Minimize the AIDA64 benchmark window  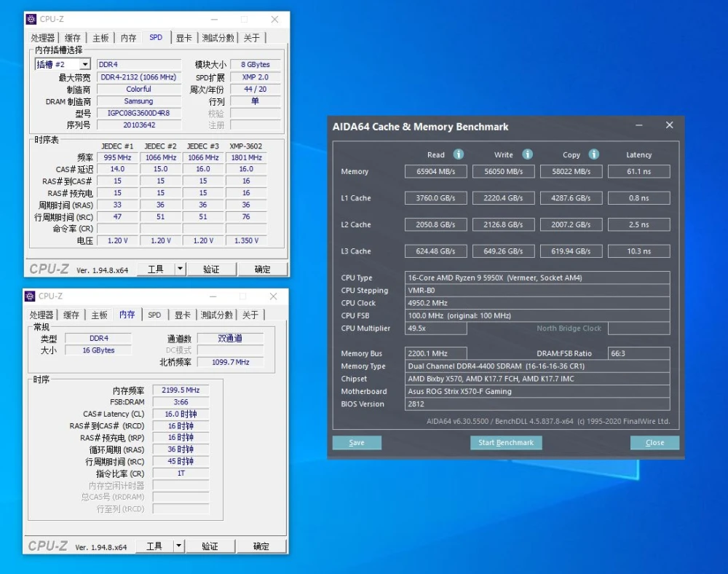tap(638, 126)
